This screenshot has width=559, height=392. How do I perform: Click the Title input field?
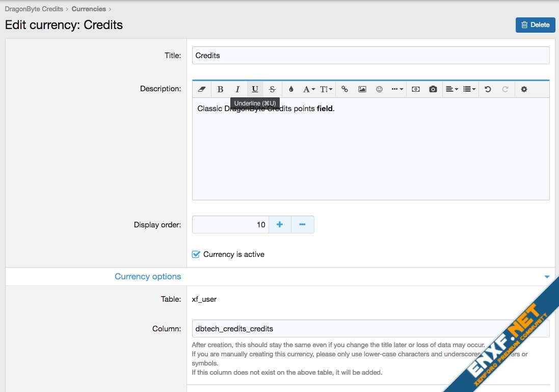click(x=370, y=55)
